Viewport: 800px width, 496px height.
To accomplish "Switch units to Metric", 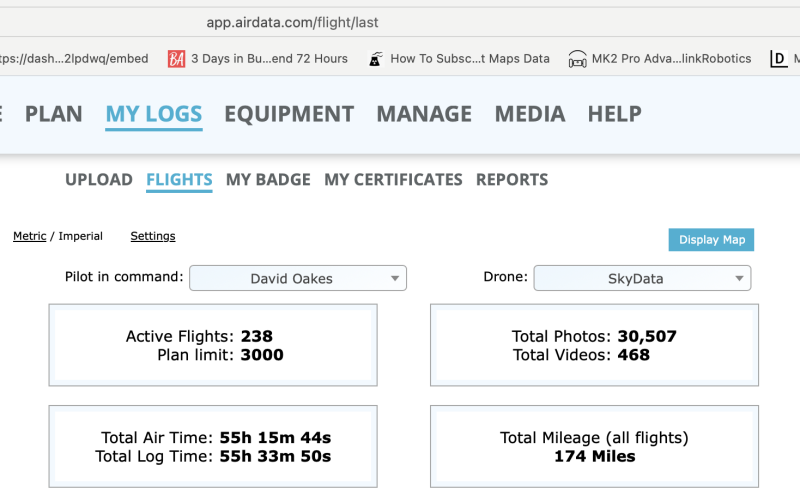I will [29, 236].
